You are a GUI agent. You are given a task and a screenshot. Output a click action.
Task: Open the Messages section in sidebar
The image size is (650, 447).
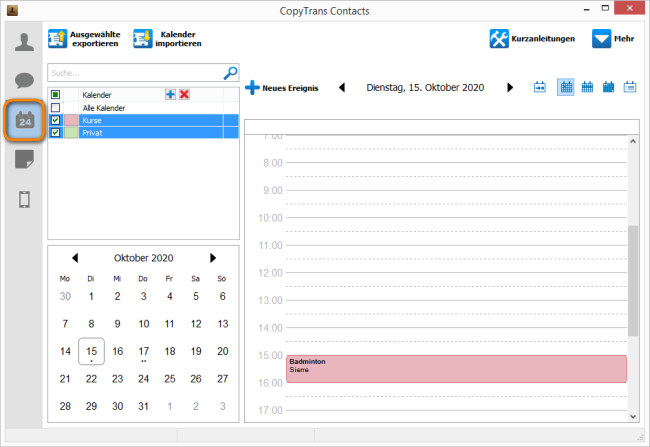[x=24, y=80]
